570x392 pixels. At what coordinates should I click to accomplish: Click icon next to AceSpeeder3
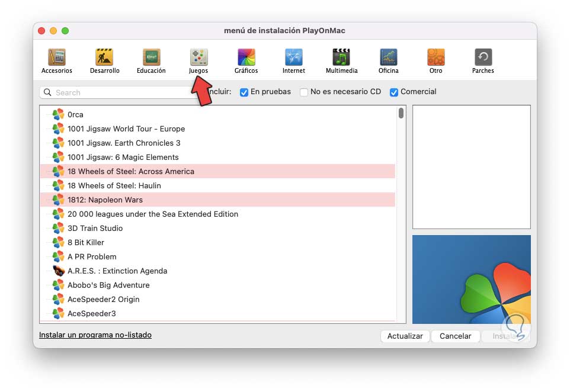[58, 313]
